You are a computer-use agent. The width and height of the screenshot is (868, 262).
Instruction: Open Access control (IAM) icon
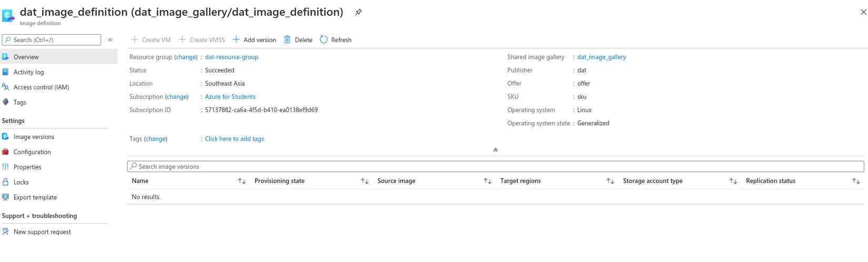pyautogui.click(x=6, y=87)
